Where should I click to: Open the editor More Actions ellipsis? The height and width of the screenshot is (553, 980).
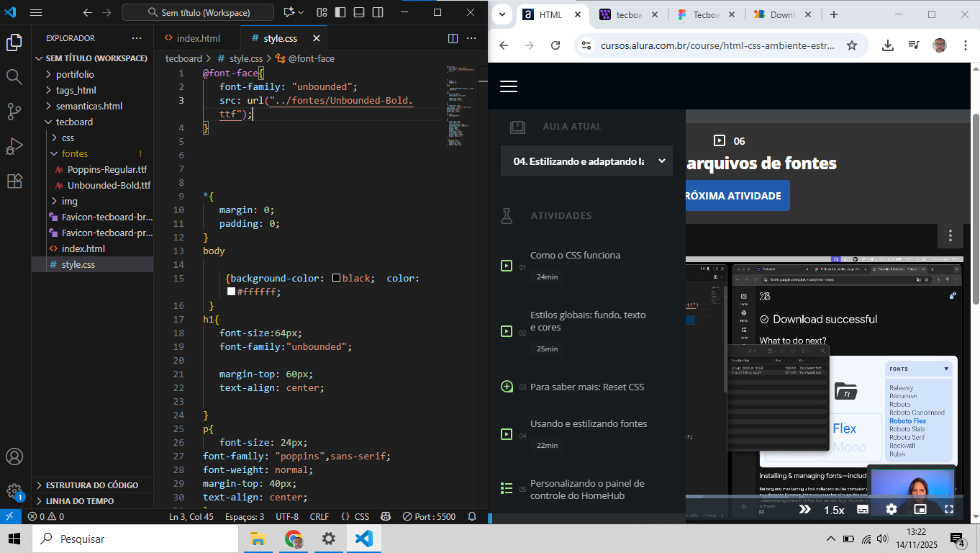(471, 38)
